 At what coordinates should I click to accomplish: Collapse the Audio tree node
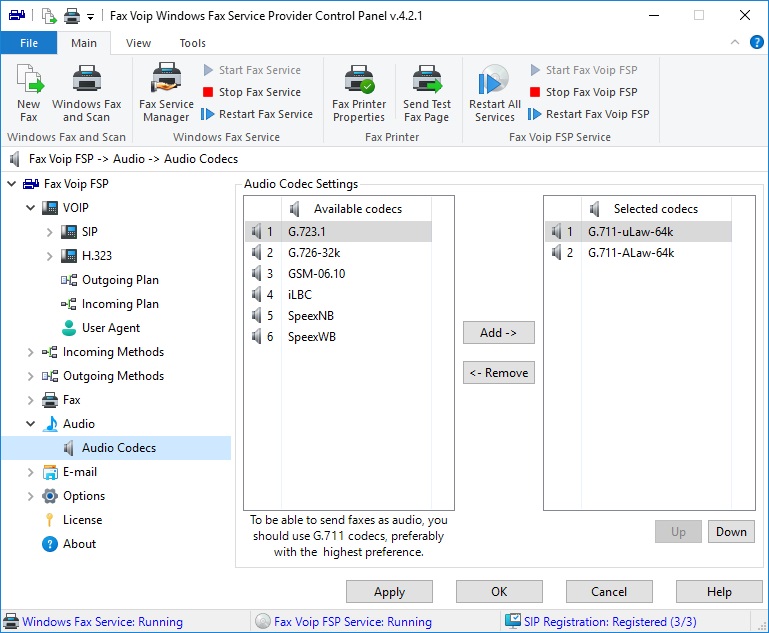click(30, 424)
